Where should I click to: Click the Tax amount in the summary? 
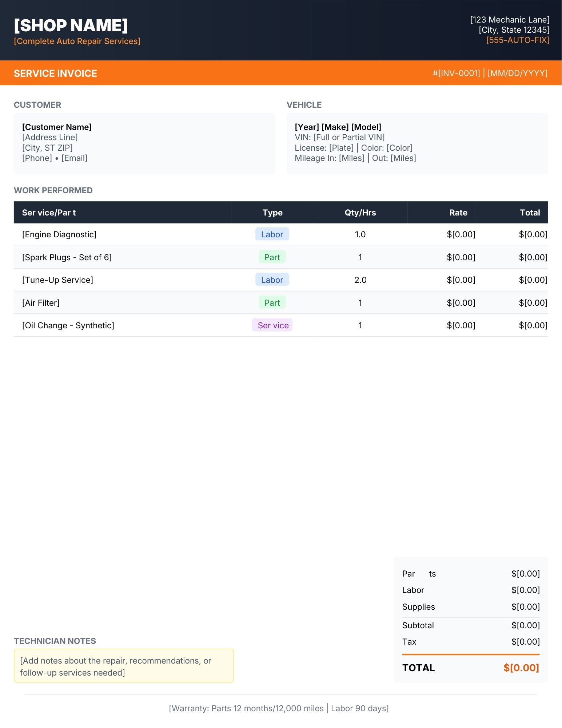tap(525, 642)
